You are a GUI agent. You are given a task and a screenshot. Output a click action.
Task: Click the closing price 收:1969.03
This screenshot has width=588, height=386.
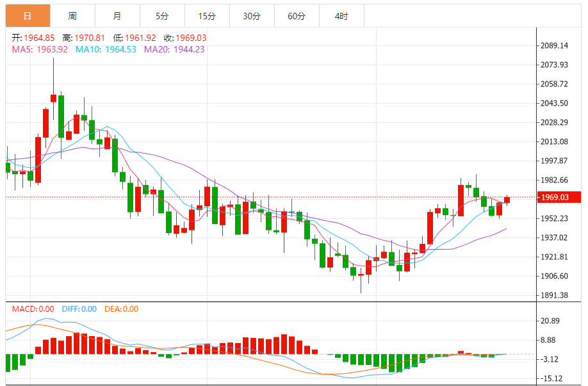185,38
